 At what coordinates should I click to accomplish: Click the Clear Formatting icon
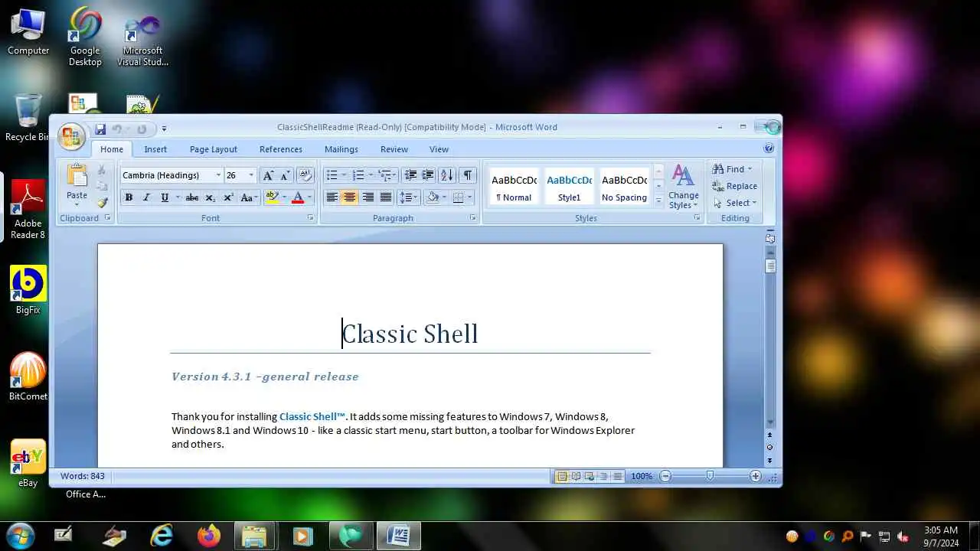click(x=305, y=175)
